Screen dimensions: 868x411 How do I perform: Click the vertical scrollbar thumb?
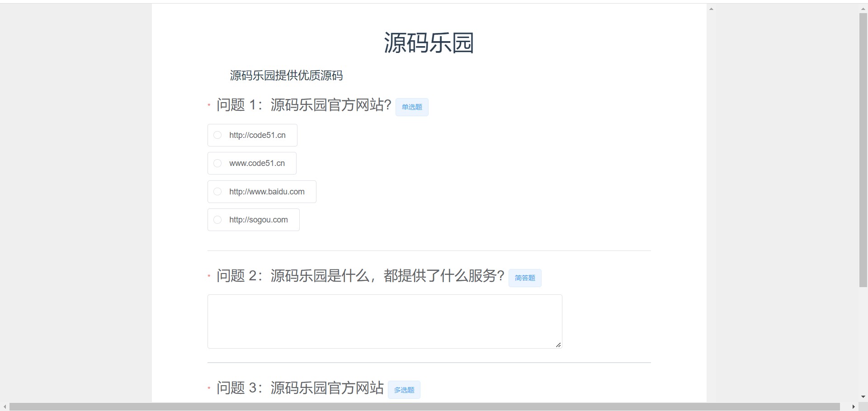pyautogui.click(x=863, y=150)
